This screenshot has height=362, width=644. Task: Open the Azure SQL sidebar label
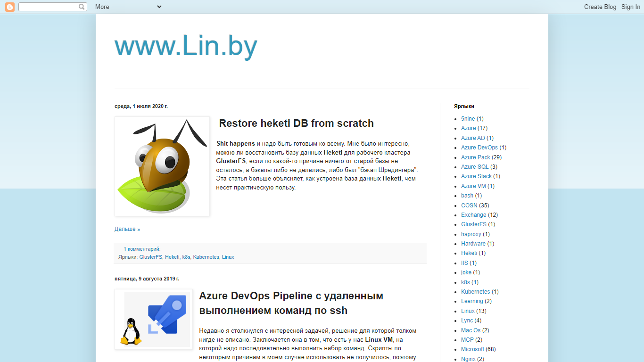point(475,167)
